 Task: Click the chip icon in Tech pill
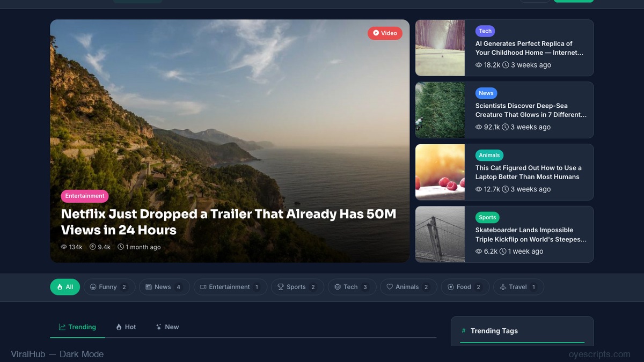coord(338,287)
